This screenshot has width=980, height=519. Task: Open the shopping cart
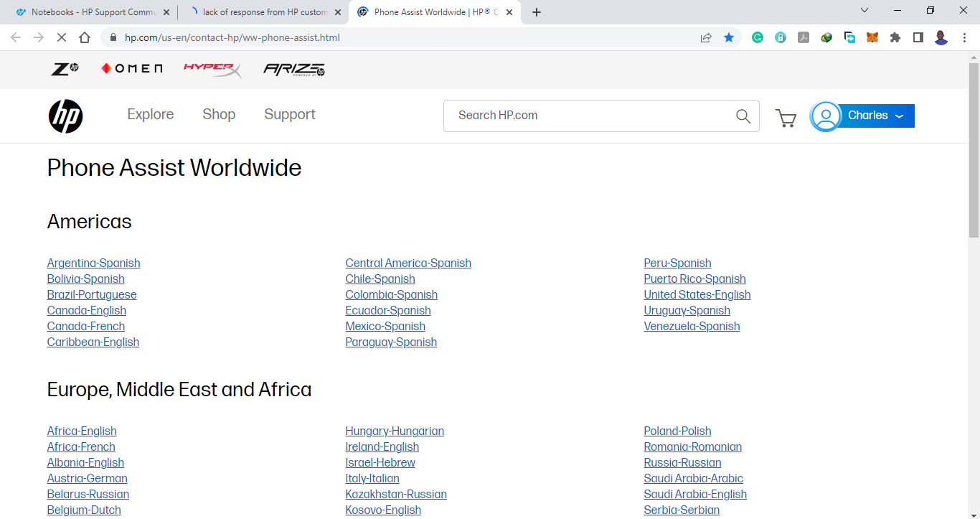click(786, 118)
